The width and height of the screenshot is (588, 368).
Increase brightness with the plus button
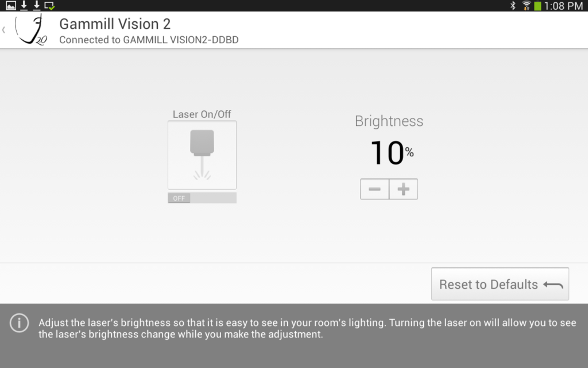403,189
